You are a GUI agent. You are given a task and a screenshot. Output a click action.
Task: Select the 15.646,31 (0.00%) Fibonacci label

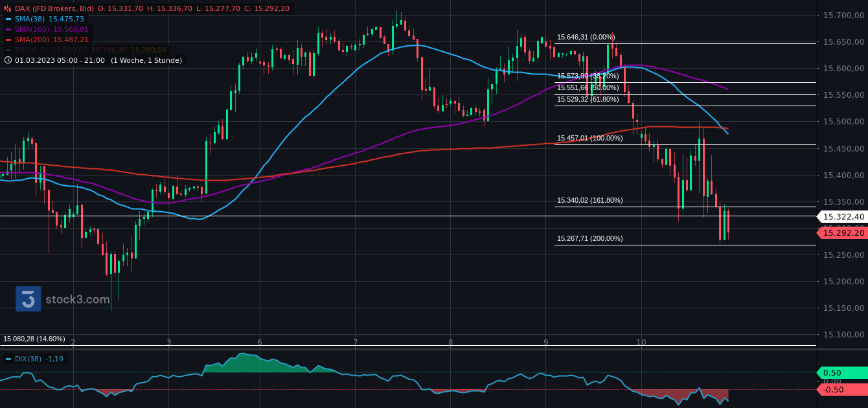588,37
